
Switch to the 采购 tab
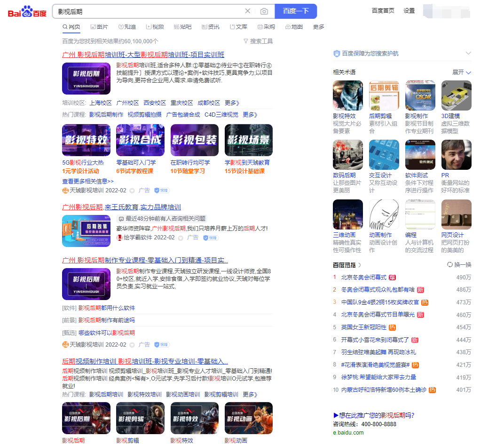[266, 27]
